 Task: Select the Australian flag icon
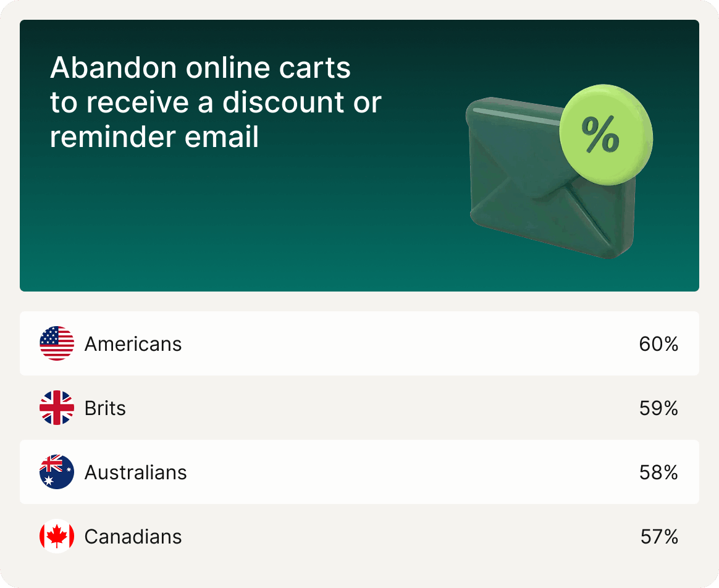click(x=57, y=472)
